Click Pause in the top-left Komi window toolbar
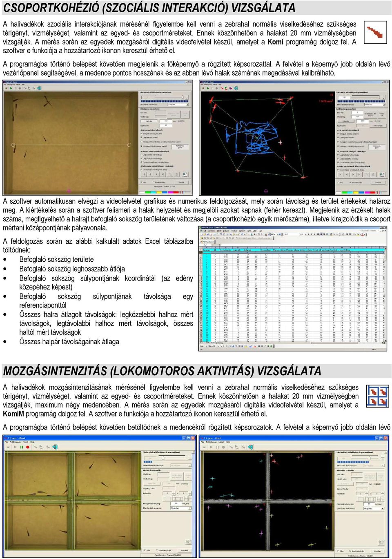Screen dimensions: 392x559 (x=16, y=88)
